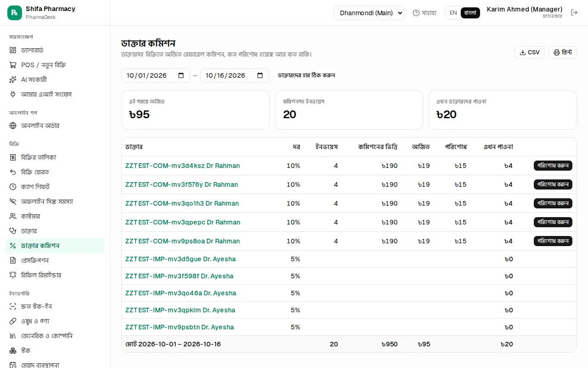Image resolution: width=588 pixels, height=368 pixels.
Task: Click the help question-mark icon
Action: pyautogui.click(x=416, y=13)
